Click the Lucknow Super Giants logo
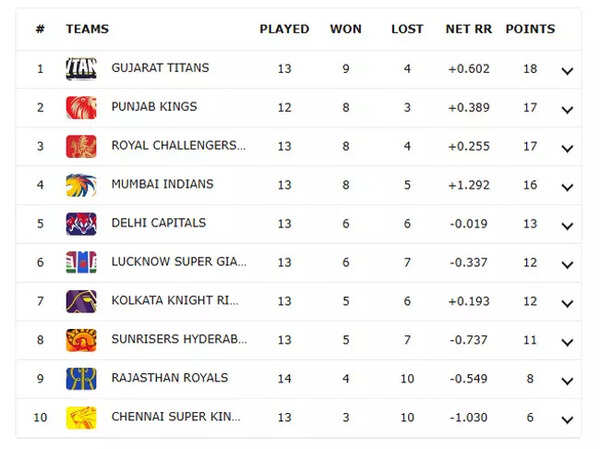This screenshot has width=600, height=449. click(x=82, y=262)
